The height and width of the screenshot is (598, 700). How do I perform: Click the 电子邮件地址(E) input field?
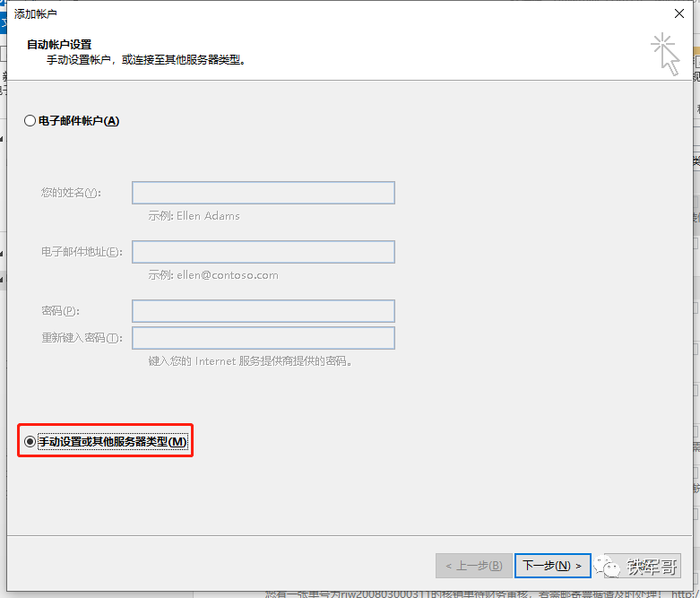coord(264,252)
